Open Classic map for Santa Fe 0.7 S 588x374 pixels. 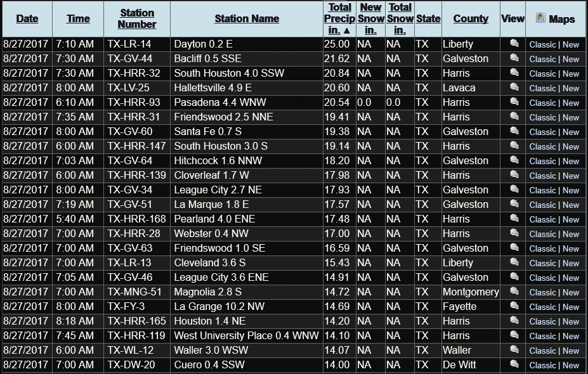coord(542,132)
